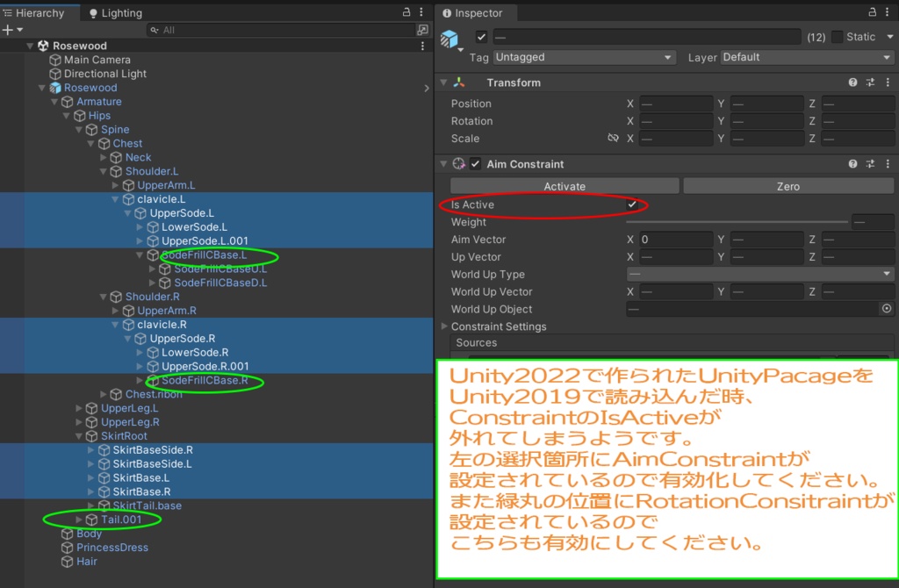
Task: Expand the Constraint Settings foldout
Action: [443, 326]
